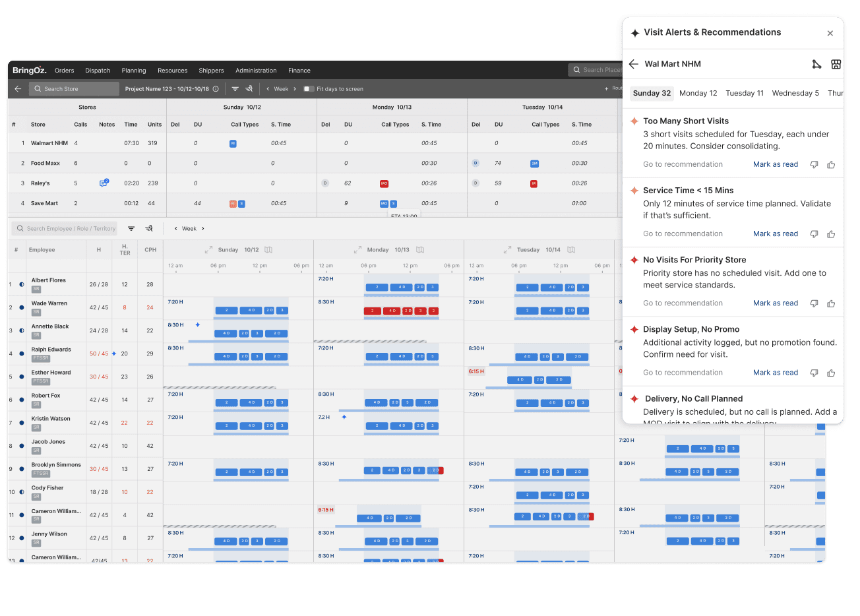The height and width of the screenshot is (616, 860).
Task: Mark the No Visits For Priority Store alert as read
Action: (x=776, y=303)
